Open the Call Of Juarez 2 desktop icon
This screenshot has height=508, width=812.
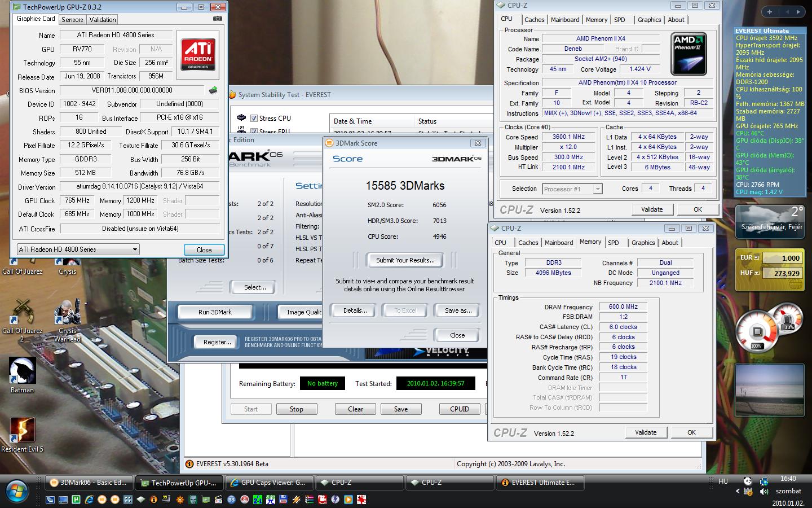(23, 321)
